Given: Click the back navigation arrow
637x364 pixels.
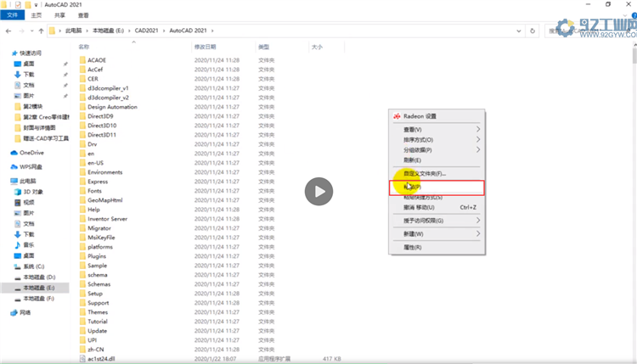Looking at the screenshot, I should pos(8,31).
